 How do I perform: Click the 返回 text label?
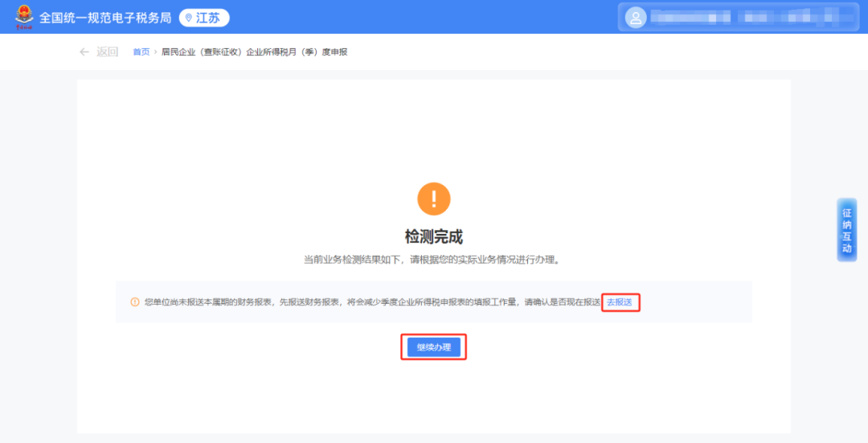[107, 52]
